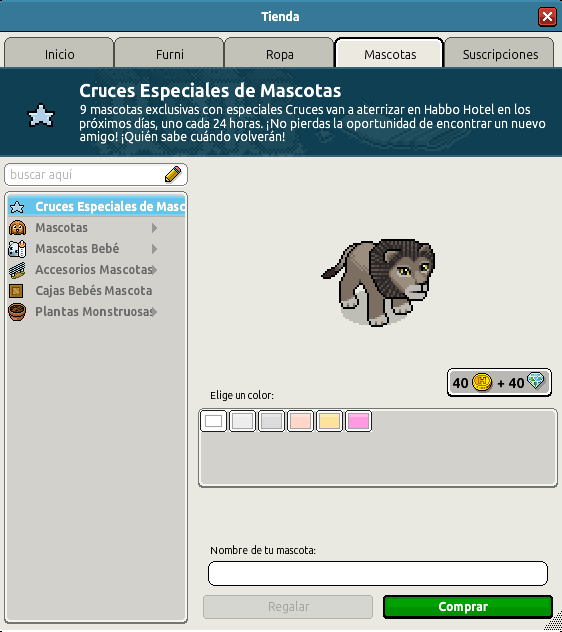Click the gold coin icon in price
This screenshot has height=632, width=562.
pos(482,382)
